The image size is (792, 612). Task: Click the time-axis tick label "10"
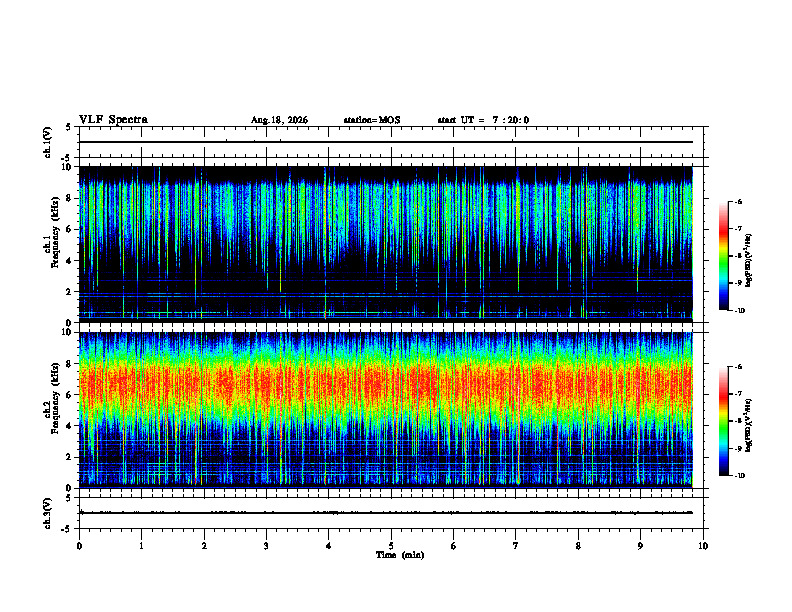[703, 546]
